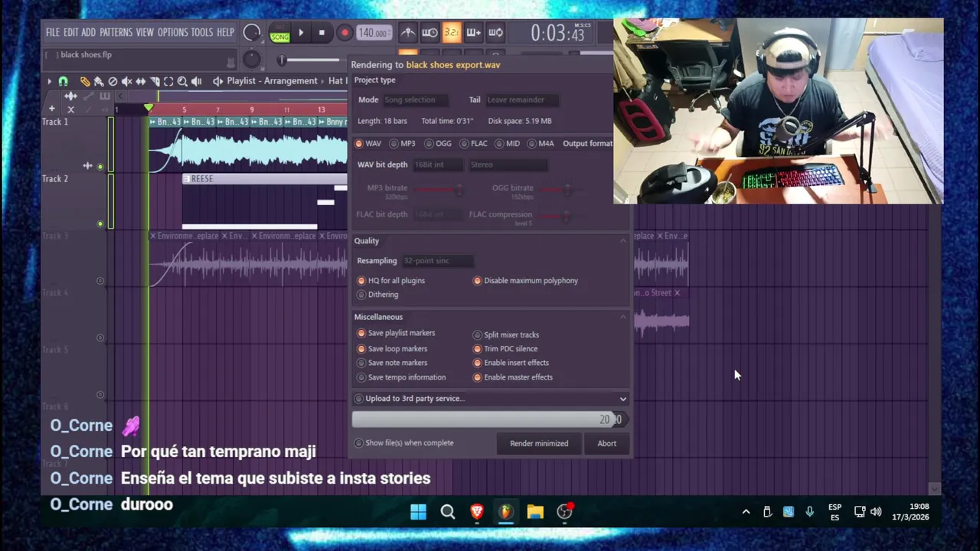Viewport: 980px width, 551px height.
Task: Select the Delete tool
Action: pos(113,81)
